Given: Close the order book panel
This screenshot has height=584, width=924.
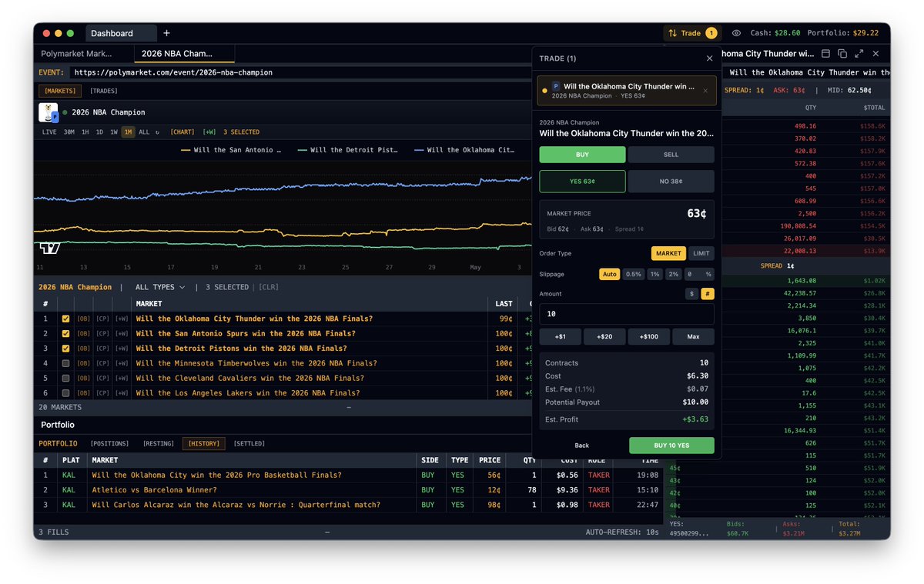Looking at the screenshot, I should [x=875, y=54].
